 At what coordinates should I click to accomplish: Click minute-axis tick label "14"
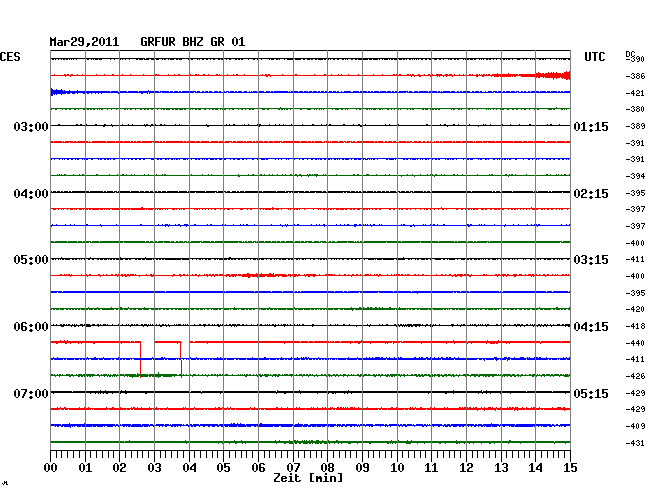click(x=535, y=468)
